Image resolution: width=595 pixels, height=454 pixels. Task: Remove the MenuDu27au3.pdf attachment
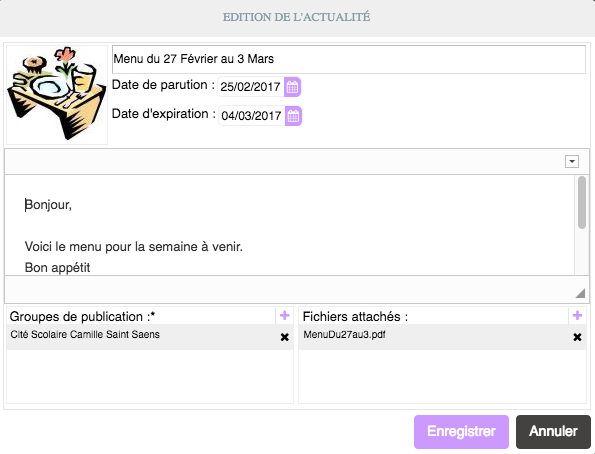point(577,337)
